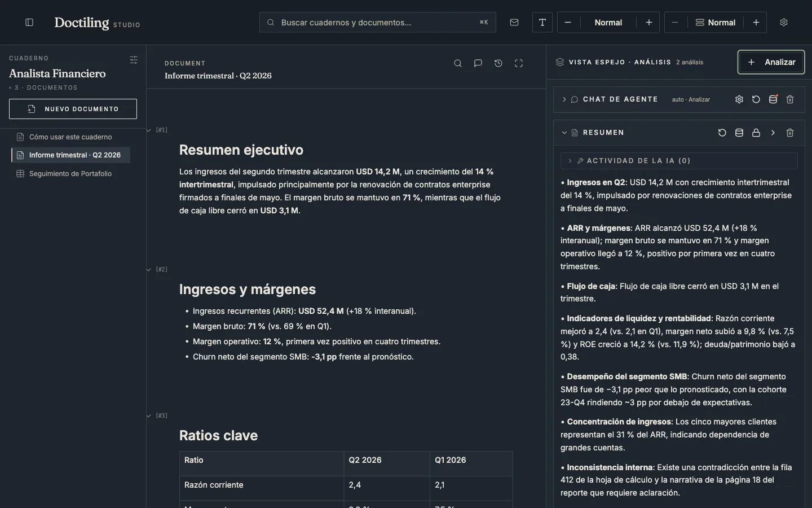Collapse document block #2

click(149, 270)
